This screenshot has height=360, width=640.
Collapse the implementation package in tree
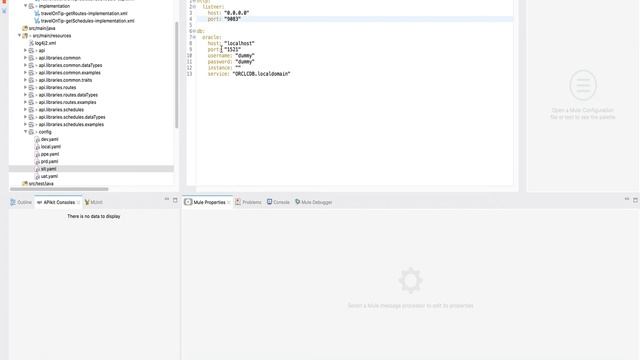coord(25,6)
